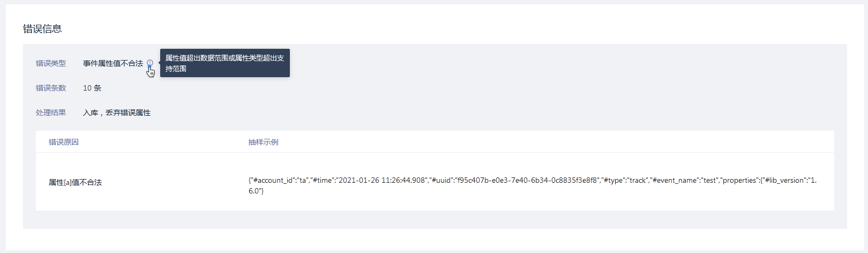
Task: Select the 错误类型 field label
Action: pyautogui.click(x=51, y=63)
